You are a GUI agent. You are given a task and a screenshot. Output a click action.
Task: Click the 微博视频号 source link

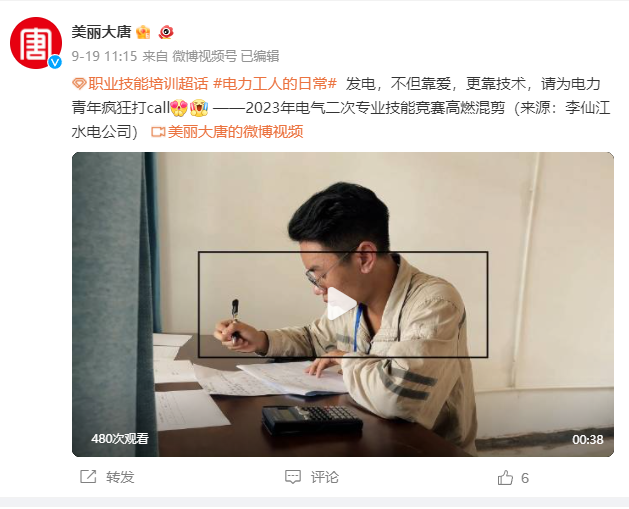[205, 56]
